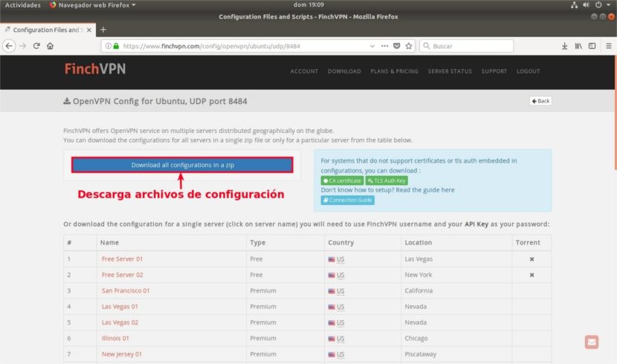Viewport: 617px width, 364px height.
Task: Open ACCOUNT in site navigation
Action: click(x=304, y=71)
